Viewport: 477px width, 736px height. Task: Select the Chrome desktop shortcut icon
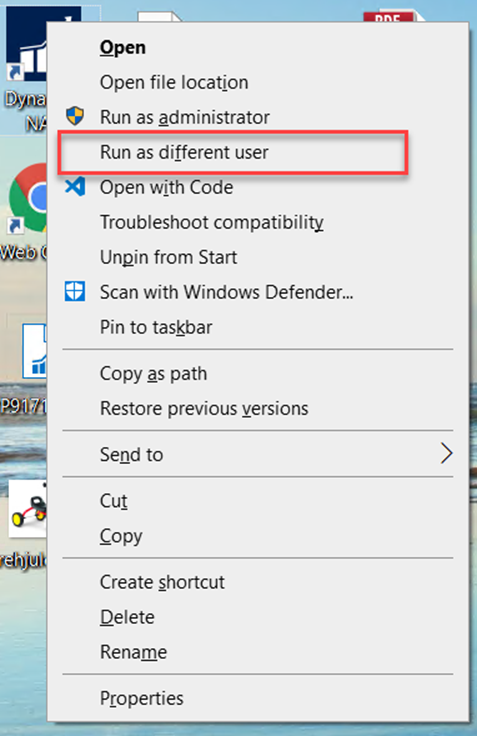[28, 198]
